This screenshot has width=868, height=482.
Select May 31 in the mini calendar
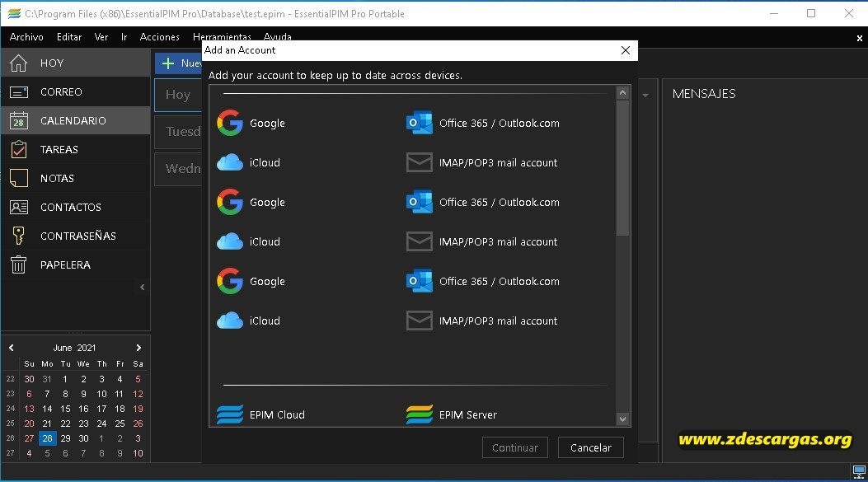pyautogui.click(x=47, y=379)
